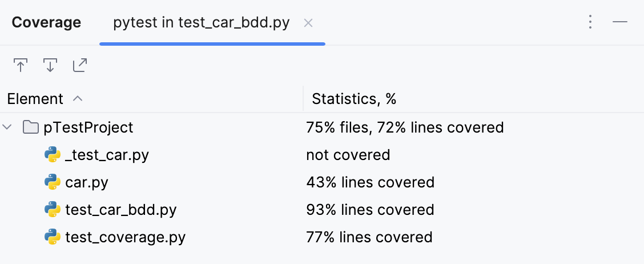The height and width of the screenshot is (264, 644).
Task: Click the Python icon beside test_coverage.py
Action: pos(53,237)
